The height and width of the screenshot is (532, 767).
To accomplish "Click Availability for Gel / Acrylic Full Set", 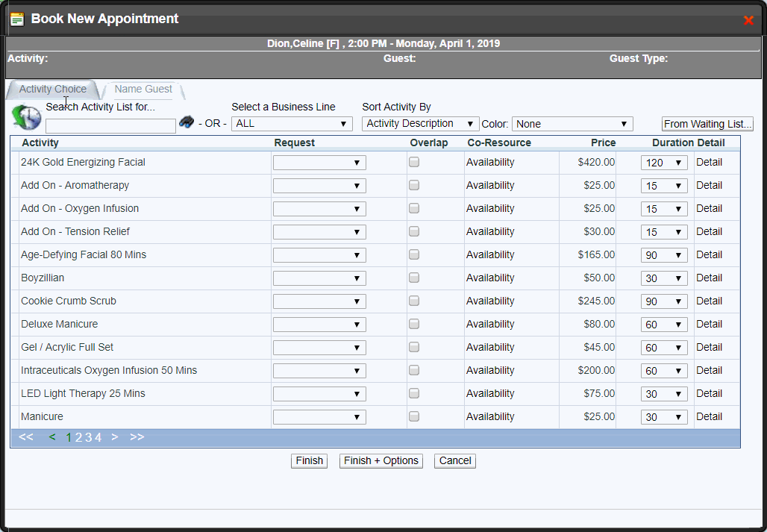I will click(490, 347).
